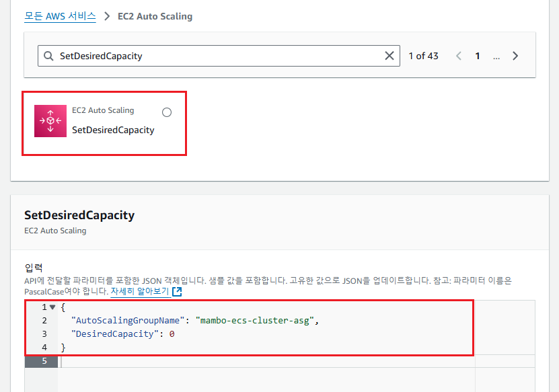Viewport: 559px width, 392px height.
Task: Click the external link icon beside 자세히 알아보기
Action: (177, 292)
